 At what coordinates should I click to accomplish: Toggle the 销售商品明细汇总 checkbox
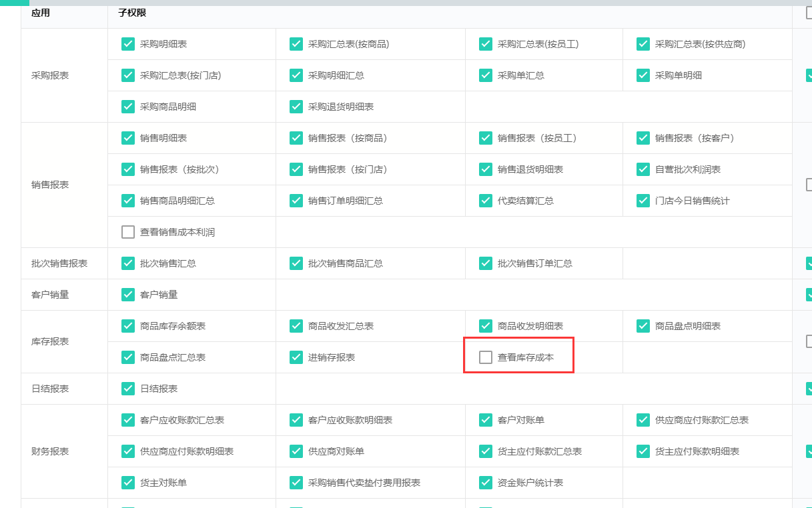point(128,201)
